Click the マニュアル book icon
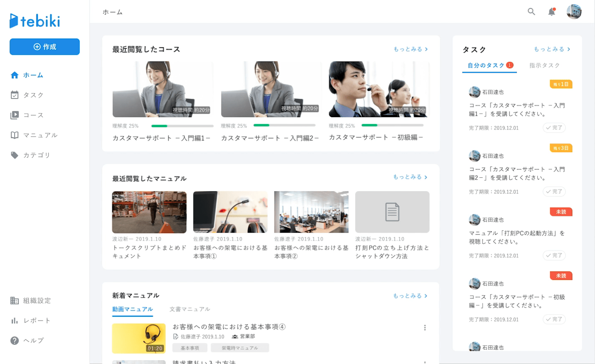This screenshot has height=364, width=595. [15, 135]
